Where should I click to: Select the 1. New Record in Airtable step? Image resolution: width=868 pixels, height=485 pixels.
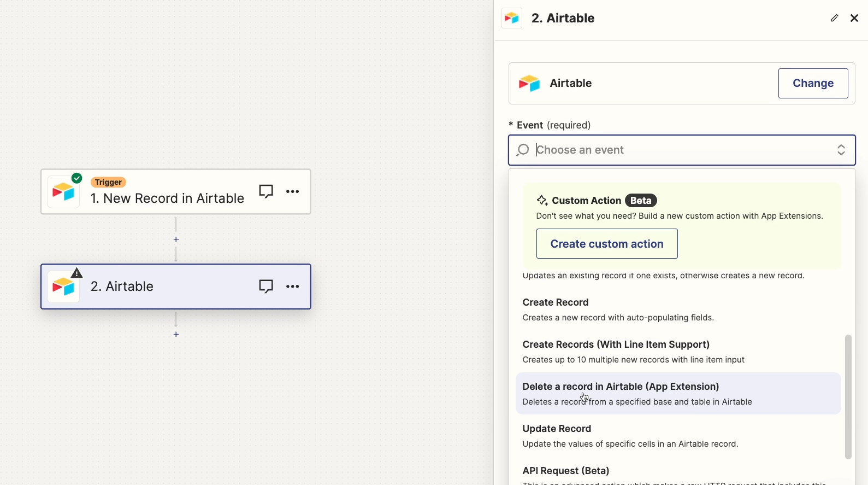[176, 191]
